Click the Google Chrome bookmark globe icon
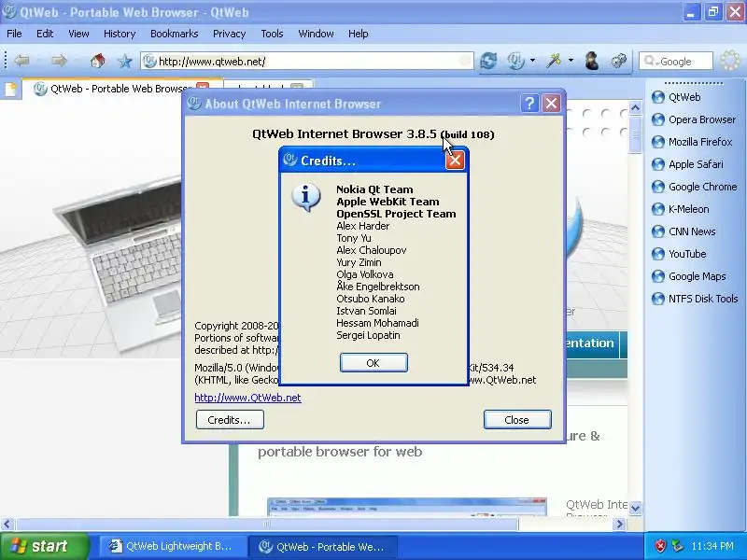 pyautogui.click(x=658, y=187)
